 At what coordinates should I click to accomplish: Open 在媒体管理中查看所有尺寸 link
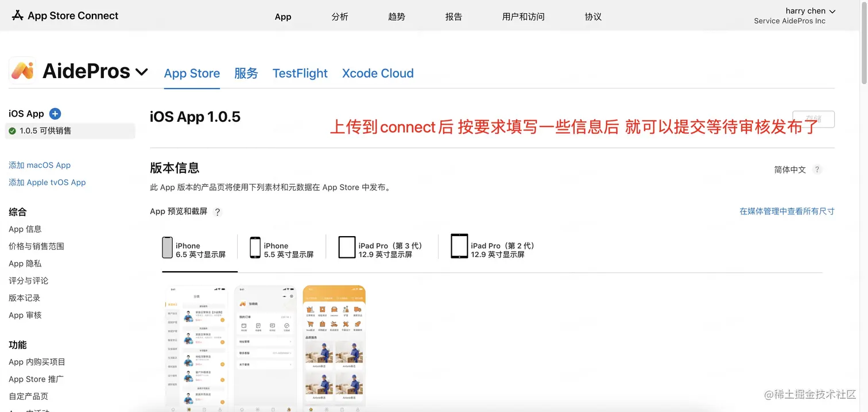tap(786, 211)
